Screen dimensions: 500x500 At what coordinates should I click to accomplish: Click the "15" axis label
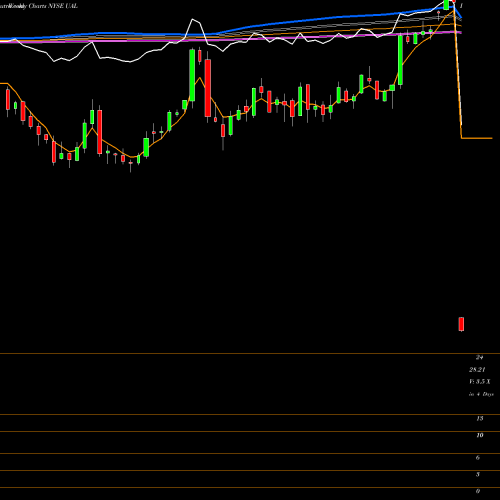pyautogui.click(x=480, y=418)
